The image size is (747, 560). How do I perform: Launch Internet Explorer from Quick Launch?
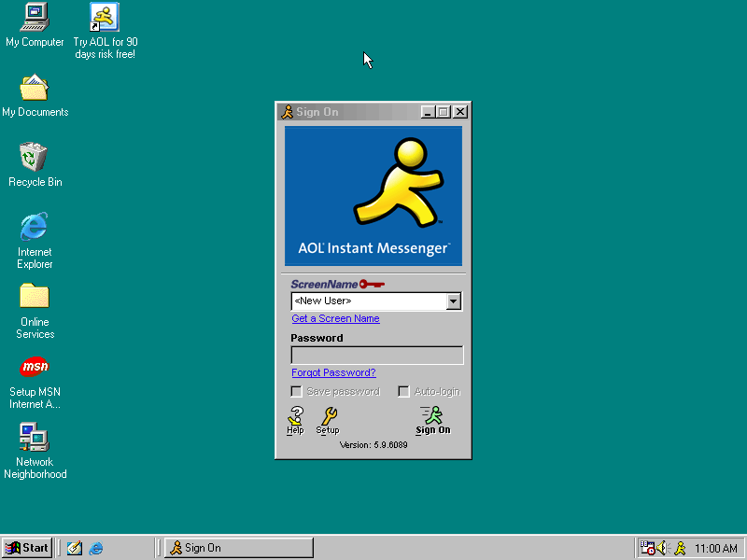coord(96,548)
